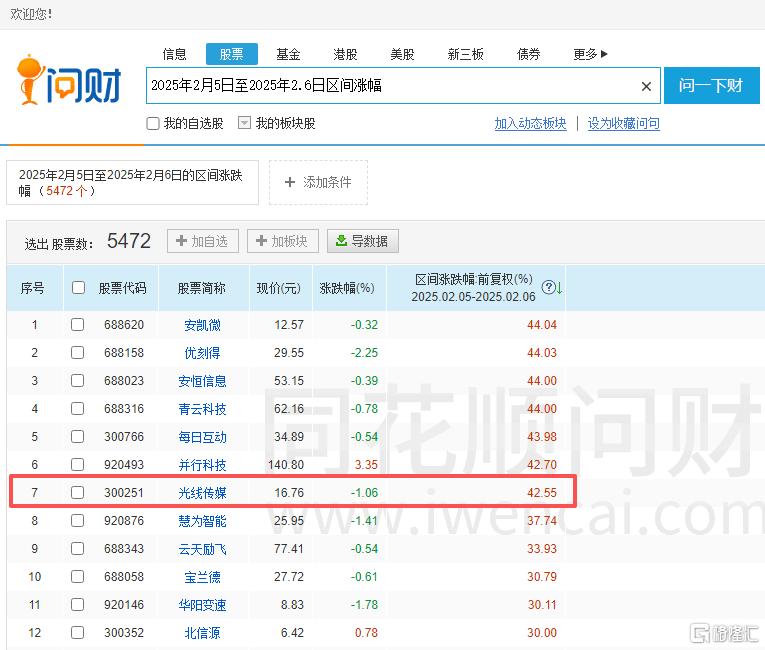Click the 问财 logo

(69, 80)
